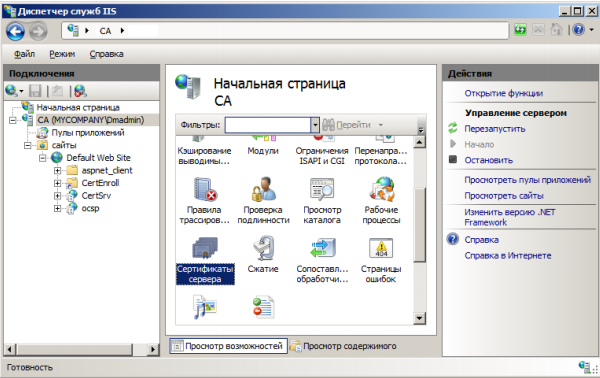Click Остановить server action
Viewport: 600px width, 378px height.
pos(489,160)
